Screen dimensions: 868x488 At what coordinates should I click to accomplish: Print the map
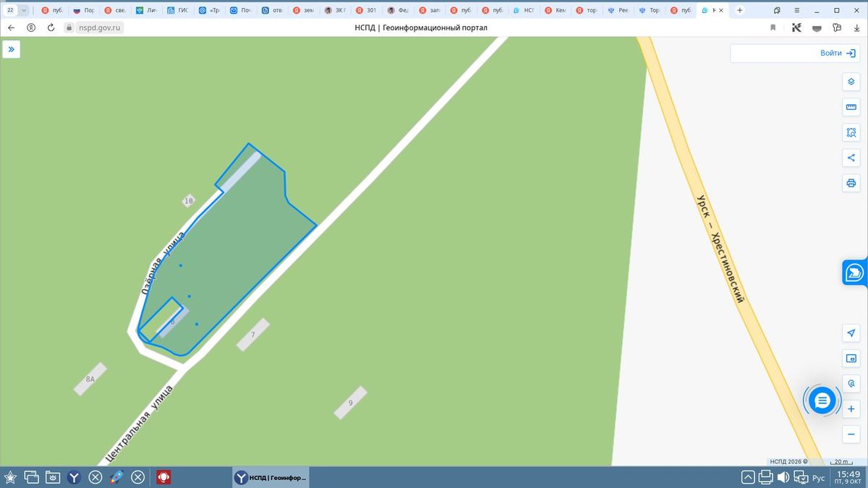[x=851, y=183]
